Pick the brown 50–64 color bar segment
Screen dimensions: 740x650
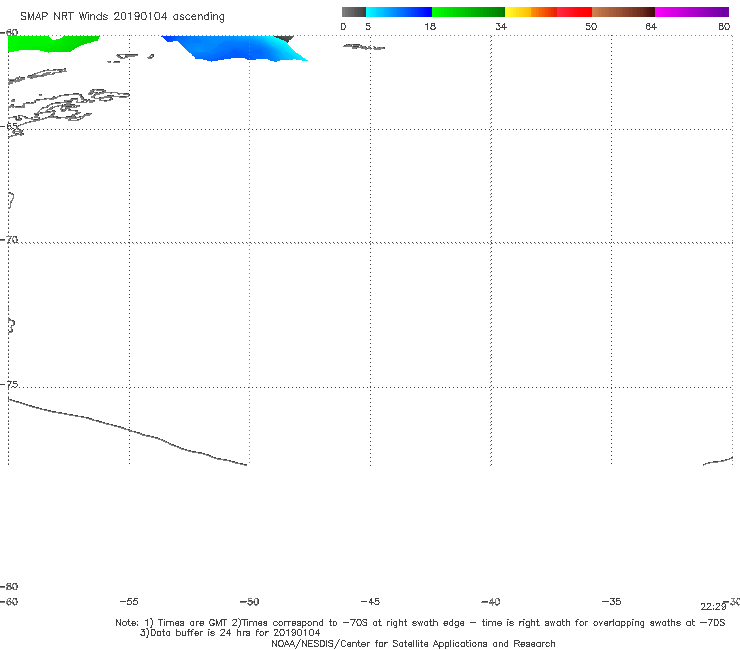(x=623, y=12)
